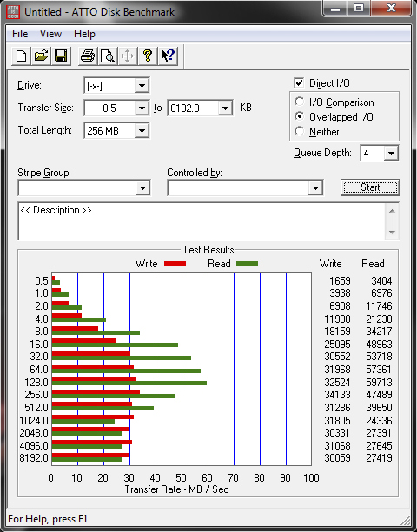Click inside the Description text box
This screenshot has height=532, width=417.
202,221
